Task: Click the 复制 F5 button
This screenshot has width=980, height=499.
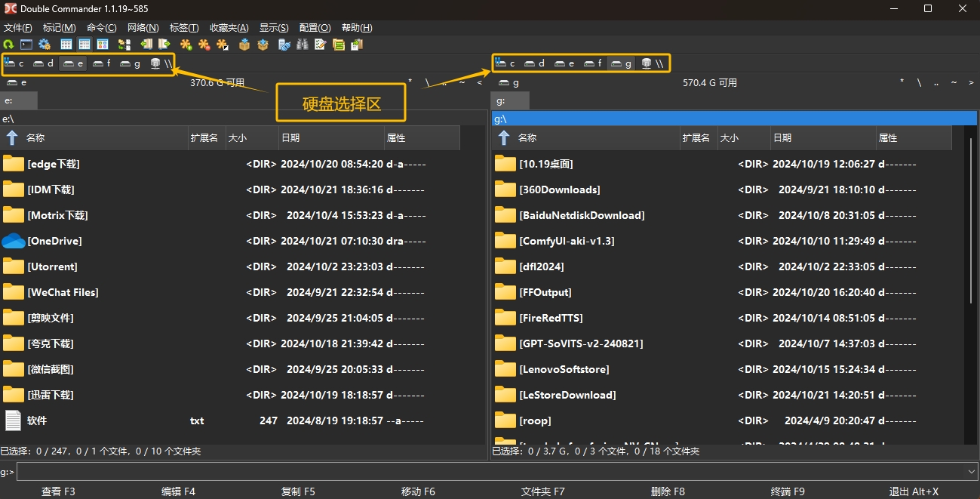Action: click(x=299, y=491)
